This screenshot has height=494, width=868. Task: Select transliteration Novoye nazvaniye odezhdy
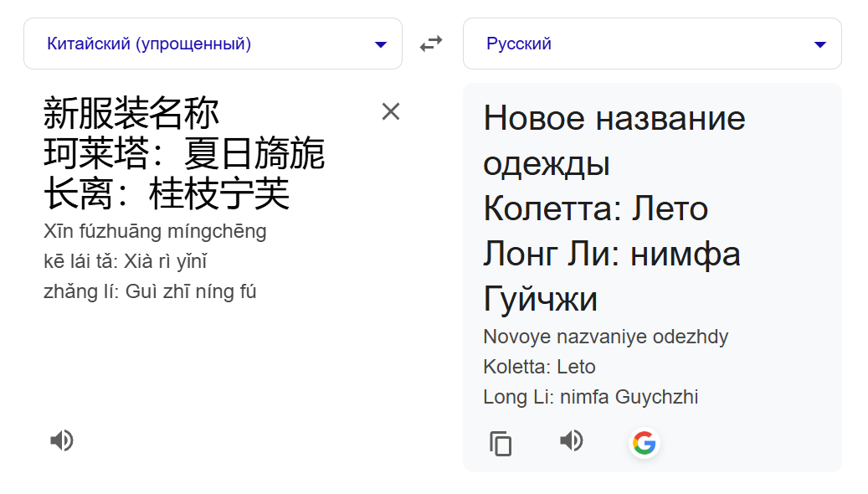tap(606, 337)
